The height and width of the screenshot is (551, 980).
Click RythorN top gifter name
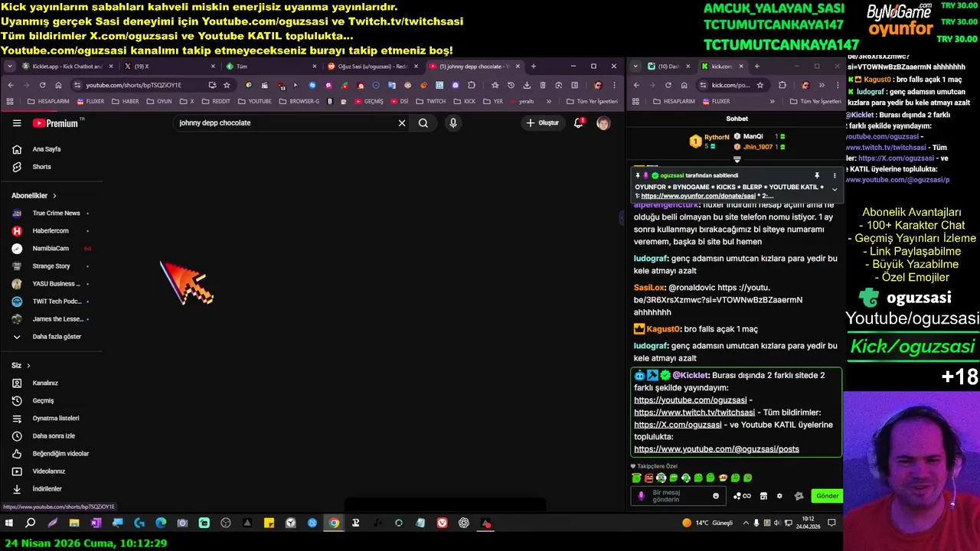tap(717, 137)
